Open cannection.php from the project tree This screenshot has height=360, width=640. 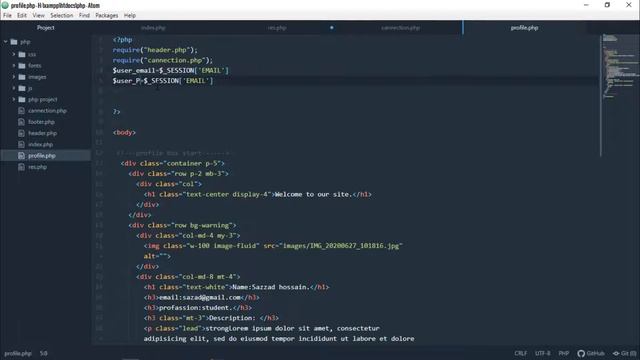coord(47,111)
